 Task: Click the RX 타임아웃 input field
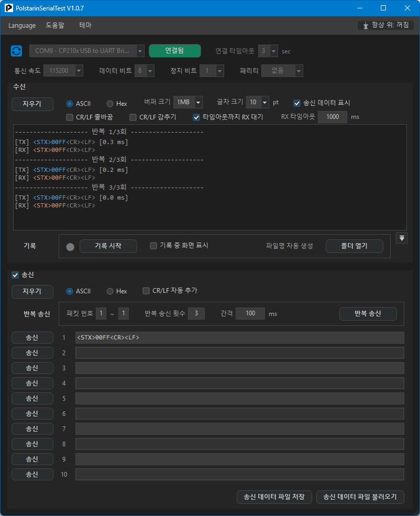tap(333, 117)
